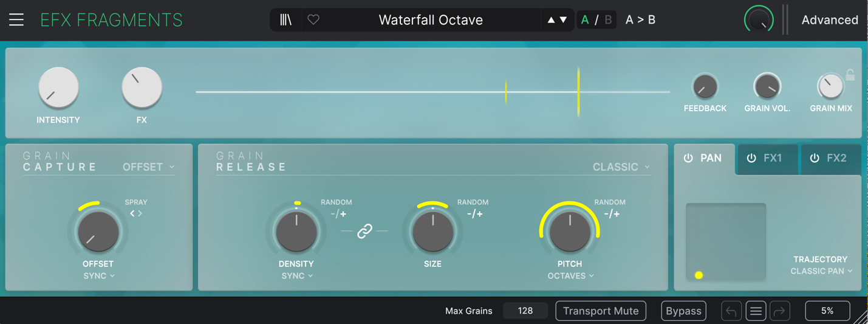Click short yellow grain marker on waveform
This screenshot has height=324, width=868.
505,92
